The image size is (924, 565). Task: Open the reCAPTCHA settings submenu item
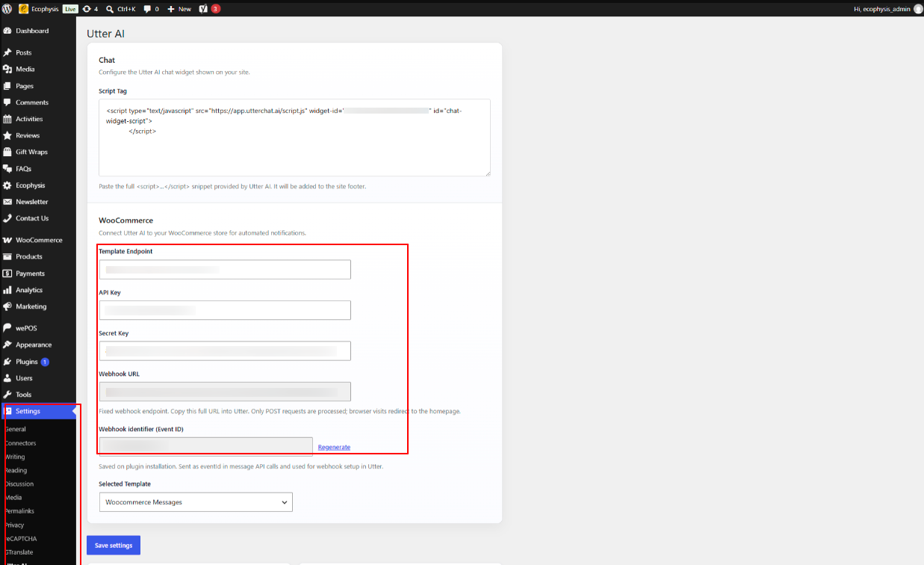(x=21, y=538)
